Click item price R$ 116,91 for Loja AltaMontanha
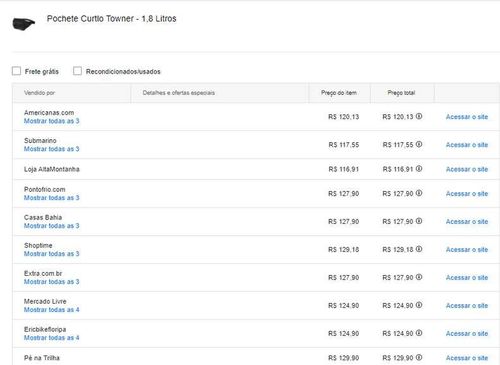500x365 pixels. (x=344, y=169)
